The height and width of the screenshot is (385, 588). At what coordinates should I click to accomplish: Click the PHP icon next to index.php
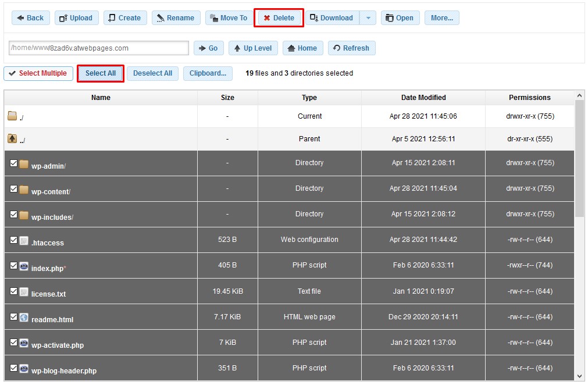pyautogui.click(x=24, y=265)
